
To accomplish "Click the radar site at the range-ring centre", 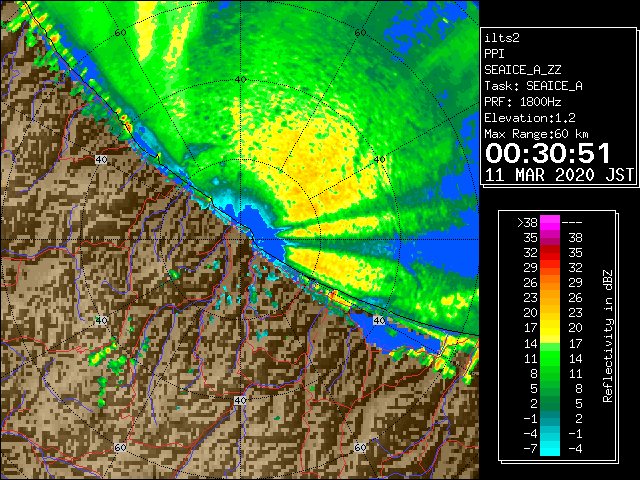I will (241, 239).
